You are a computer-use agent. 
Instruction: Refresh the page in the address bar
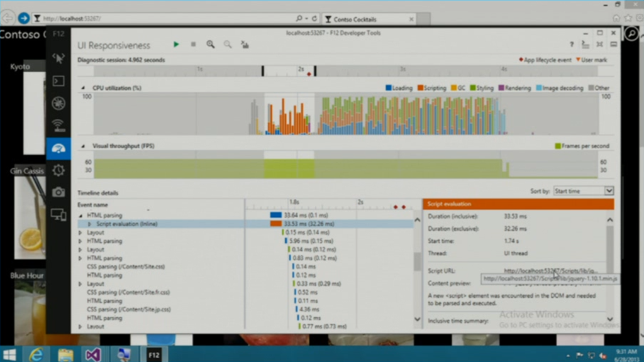click(314, 18)
